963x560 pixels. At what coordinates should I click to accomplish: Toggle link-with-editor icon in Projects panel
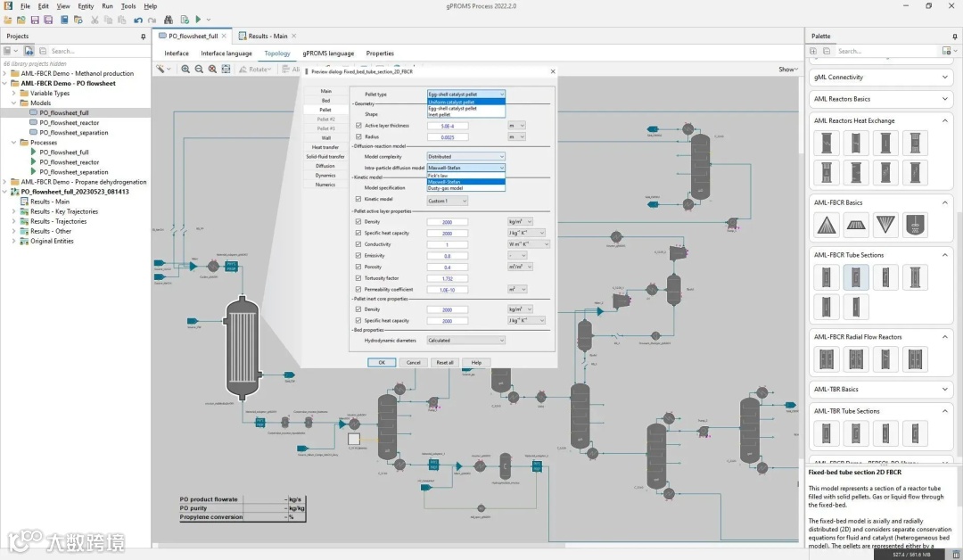click(29, 51)
